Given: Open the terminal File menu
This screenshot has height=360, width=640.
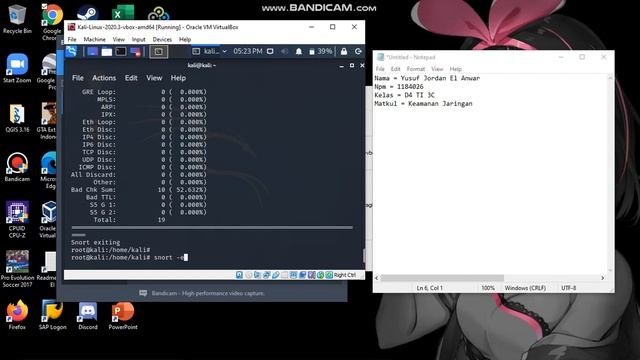Looking at the screenshot, I should tap(78, 78).
